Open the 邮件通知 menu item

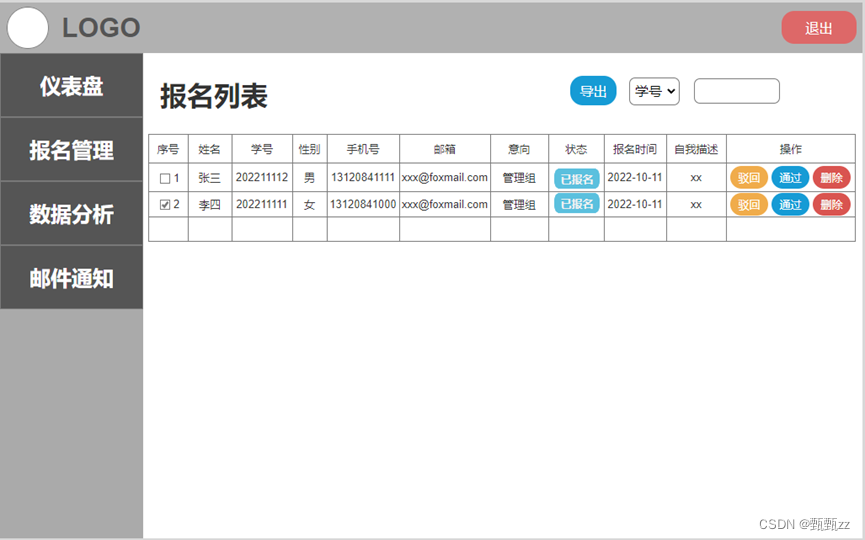[72, 277]
